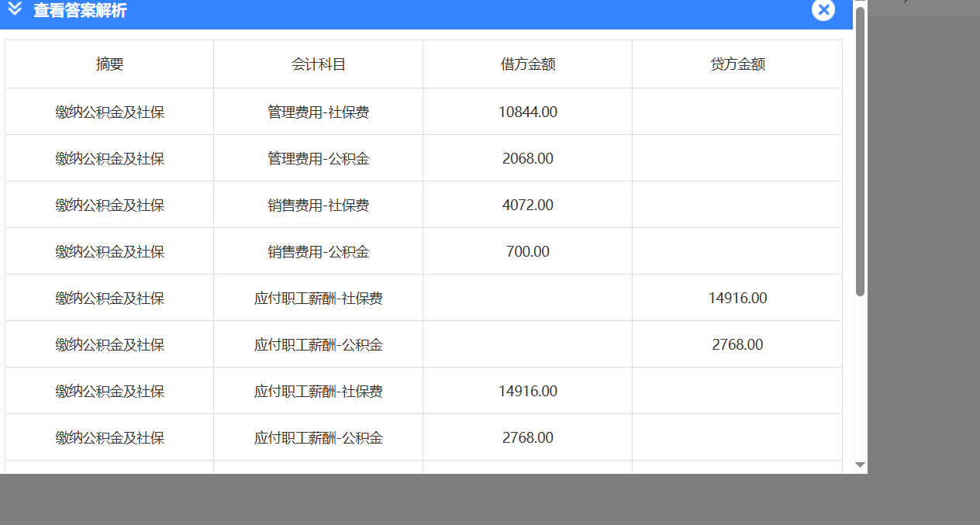Close the 查看答案解析 answer panel
This screenshot has width=980, height=525.
(823, 9)
